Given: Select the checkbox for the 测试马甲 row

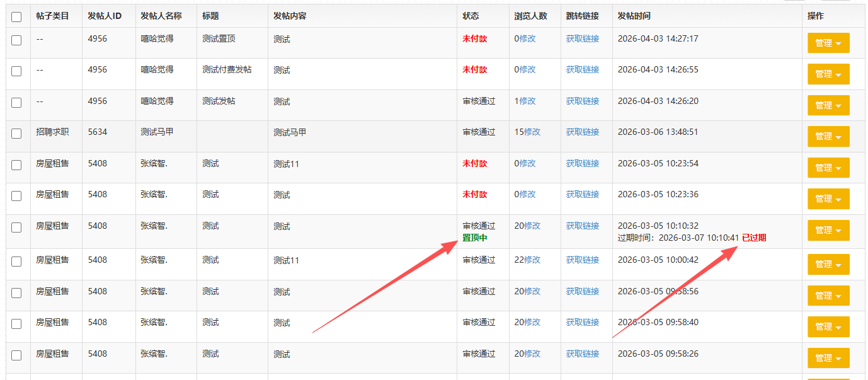Looking at the screenshot, I should point(16,134).
